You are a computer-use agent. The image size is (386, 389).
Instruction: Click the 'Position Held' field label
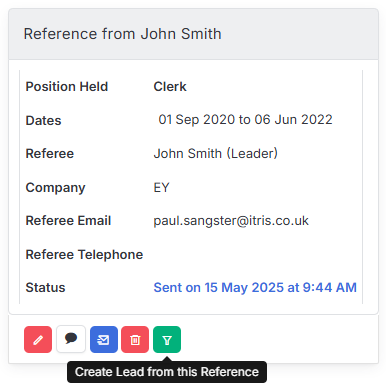click(x=67, y=87)
